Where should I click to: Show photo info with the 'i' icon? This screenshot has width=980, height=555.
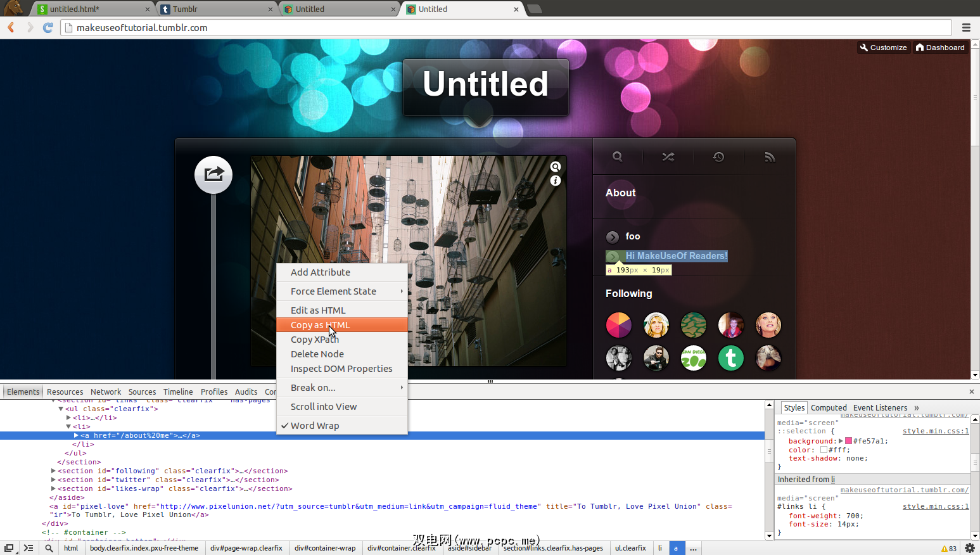[556, 181]
